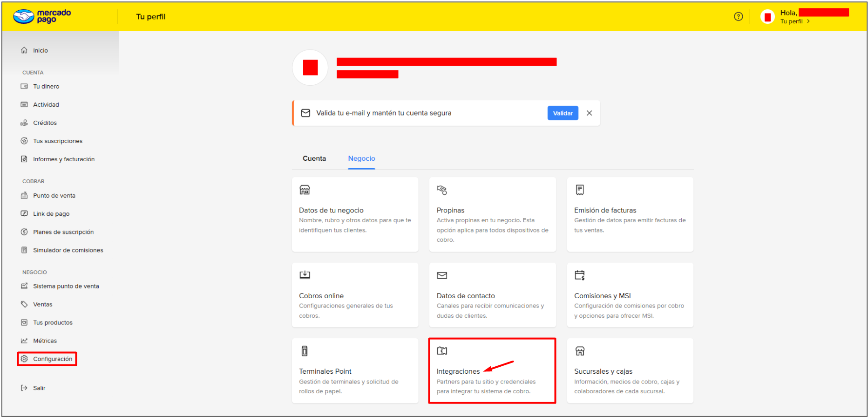Click the Emisión de facturas receipt icon
Image resolution: width=868 pixels, height=418 pixels.
tap(580, 190)
